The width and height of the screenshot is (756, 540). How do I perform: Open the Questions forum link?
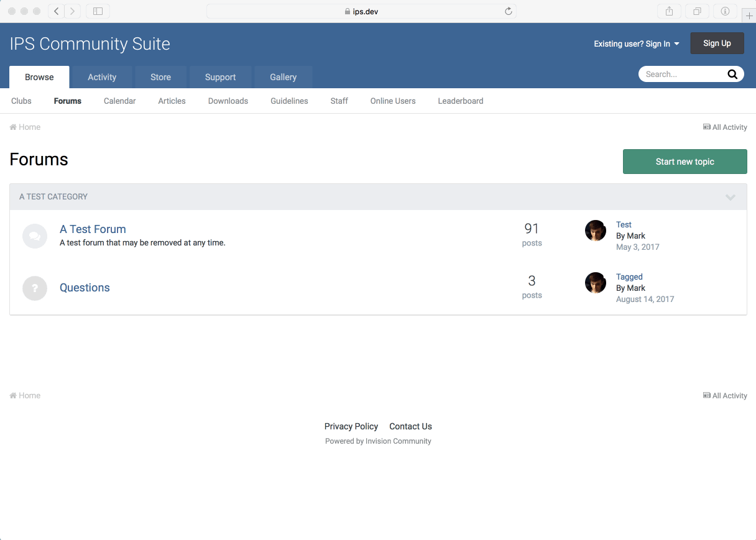[85, 288]
